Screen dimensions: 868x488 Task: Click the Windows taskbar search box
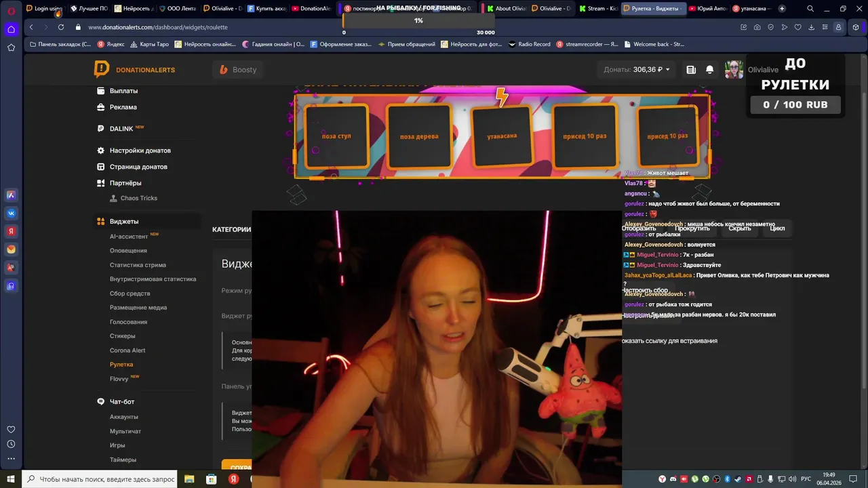tap(100, 479)
